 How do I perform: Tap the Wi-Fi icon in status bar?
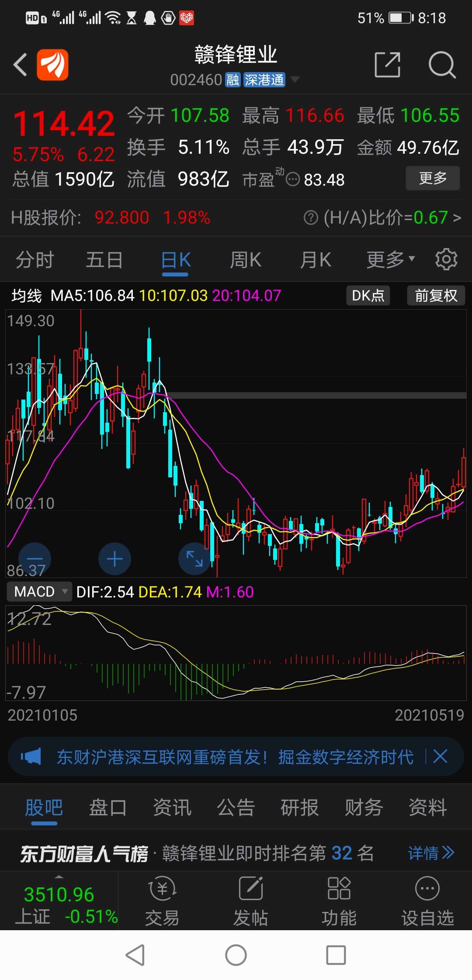pos(114,18)
